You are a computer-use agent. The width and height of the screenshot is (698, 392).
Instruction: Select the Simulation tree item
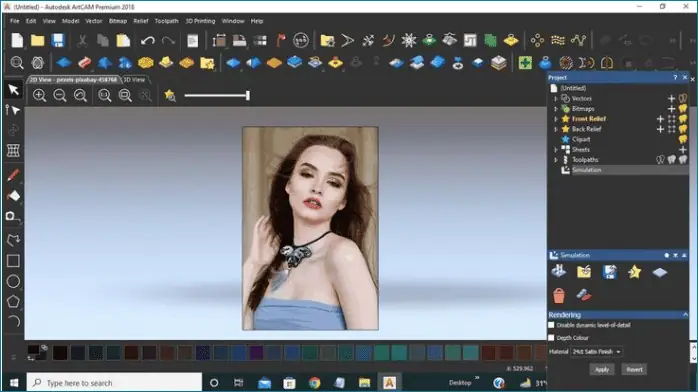(x=587, y=170)
